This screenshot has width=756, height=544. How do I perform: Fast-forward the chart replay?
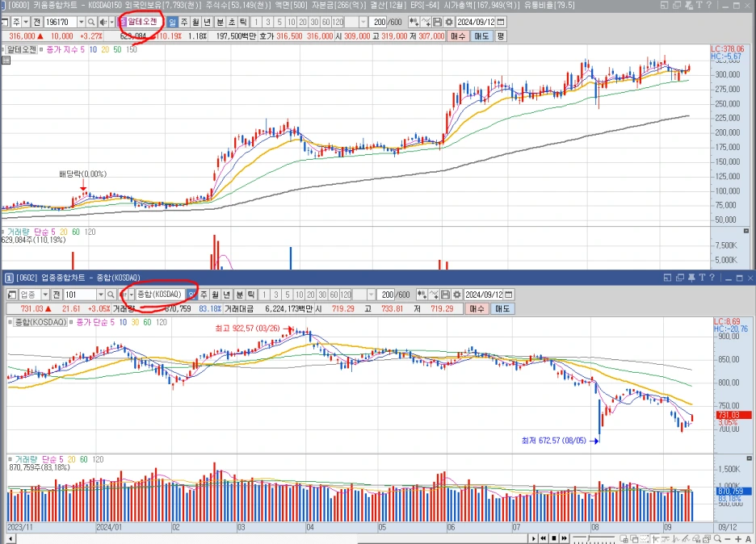pyautogui.click(x=564, y=538)
